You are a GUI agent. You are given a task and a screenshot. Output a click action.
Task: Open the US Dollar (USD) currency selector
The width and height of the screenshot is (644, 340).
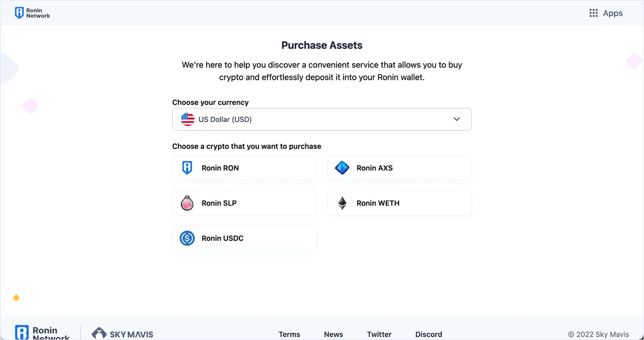pyautogui.click(x=321, y=119)
